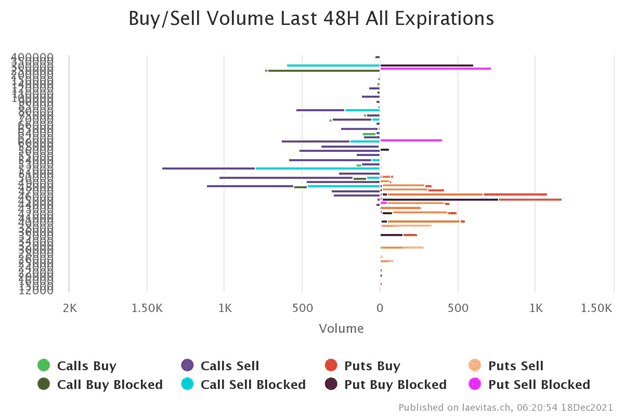The width and height of the screenshot is (624, 416).
Task: Hide the Put Sell Blocked series label
Action: click(x=539, y=385)
